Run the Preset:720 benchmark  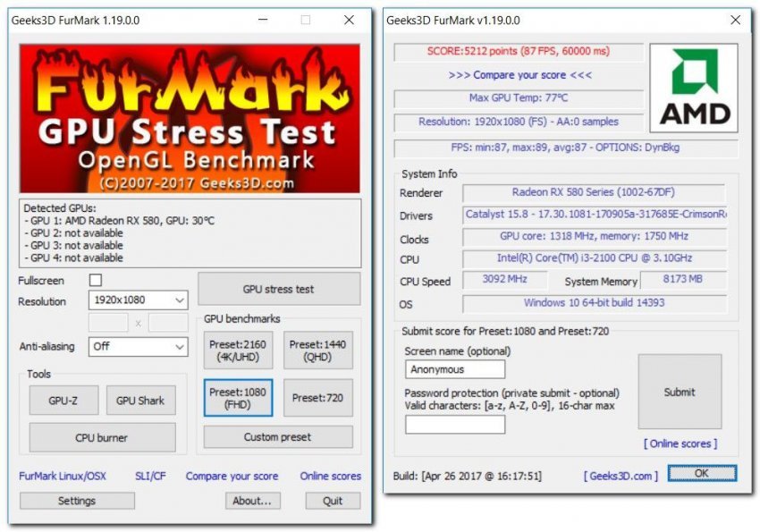318,398
